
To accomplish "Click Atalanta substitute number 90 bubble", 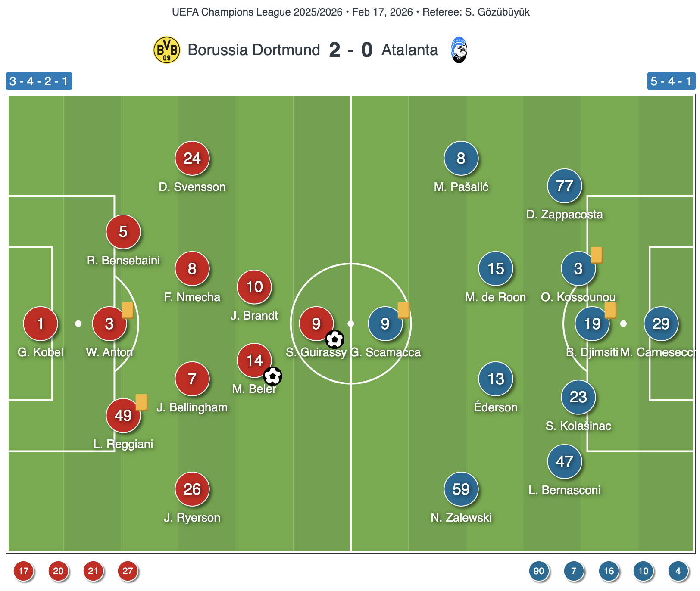I will coord(539,571).
